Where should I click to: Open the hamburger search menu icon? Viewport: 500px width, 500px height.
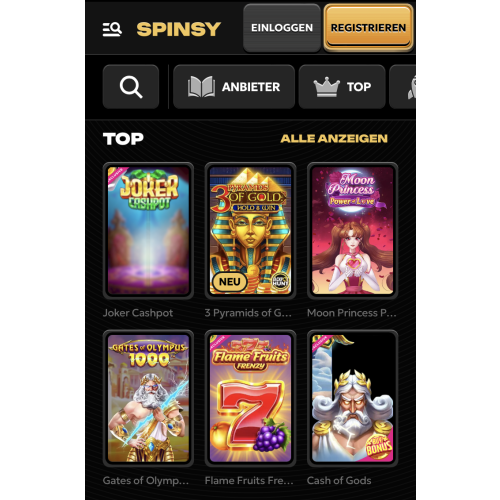pyautogui.click(x=112, y=29)
